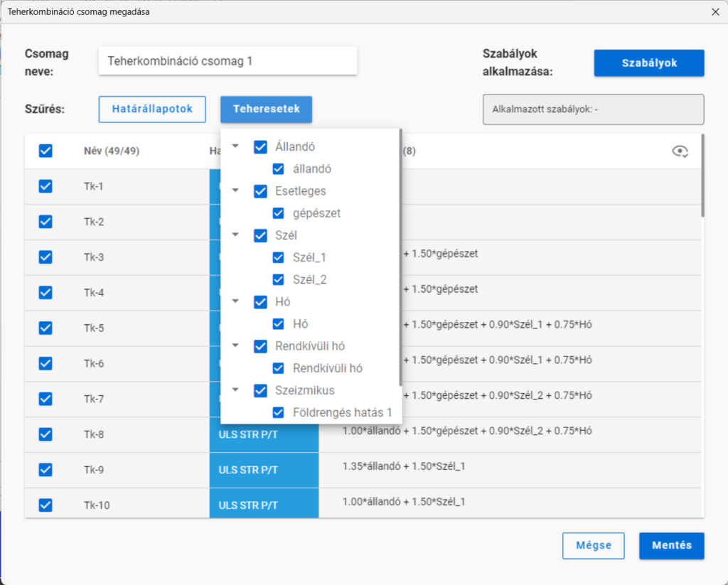Image resolution: width=728 pixels, height=585 pixels.
Task: Cancel using the Mégse button
Action: click(594, 545)
